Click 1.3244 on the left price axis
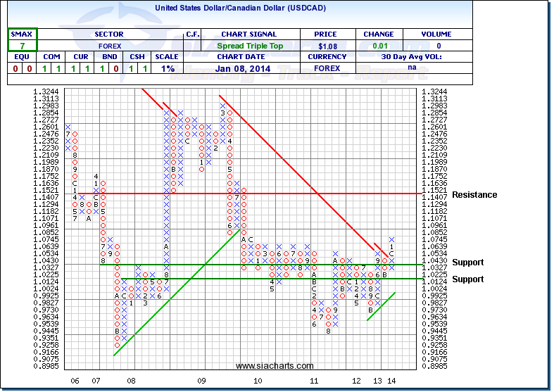This screenshot has height=392, width=554. coord(45,91)
